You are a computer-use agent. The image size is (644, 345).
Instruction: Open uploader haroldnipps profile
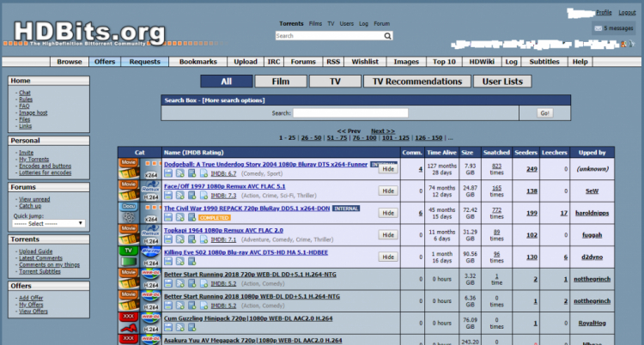[x=592, y=213]
